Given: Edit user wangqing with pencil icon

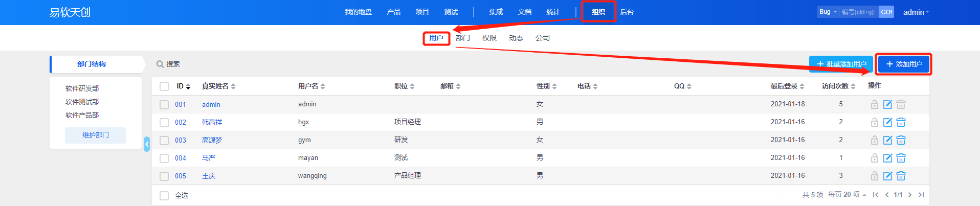Looking at the screenshot, I should tap(888, 176).
